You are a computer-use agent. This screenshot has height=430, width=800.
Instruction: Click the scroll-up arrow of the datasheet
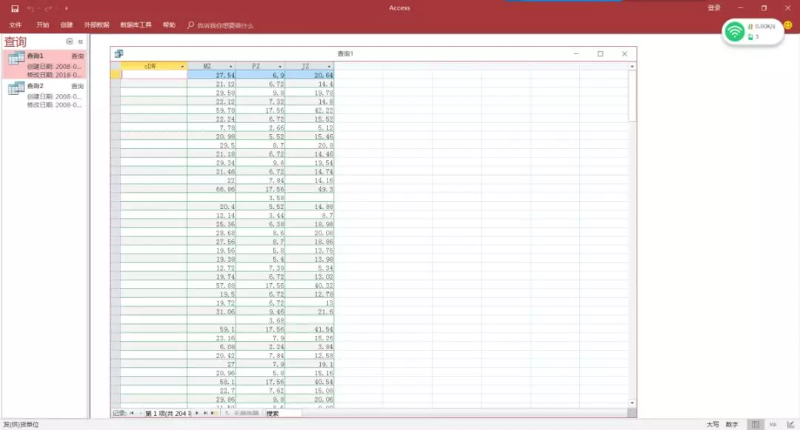[x=632, y=66]
